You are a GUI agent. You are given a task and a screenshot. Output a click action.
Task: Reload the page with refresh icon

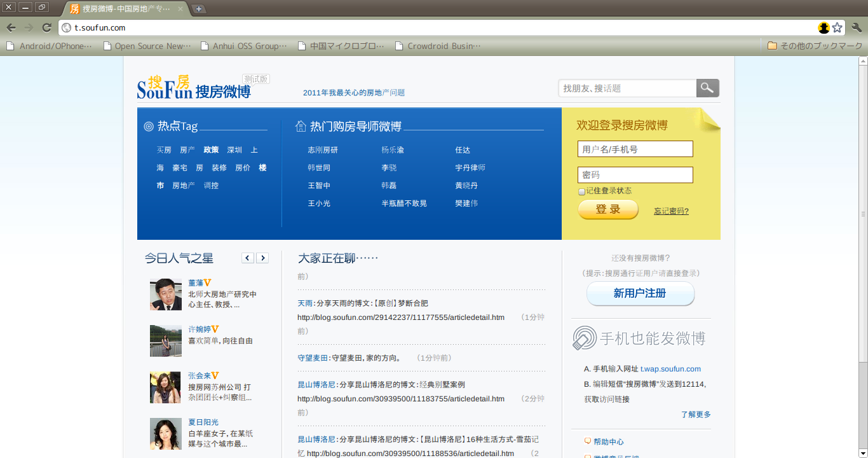click(46, 27)
